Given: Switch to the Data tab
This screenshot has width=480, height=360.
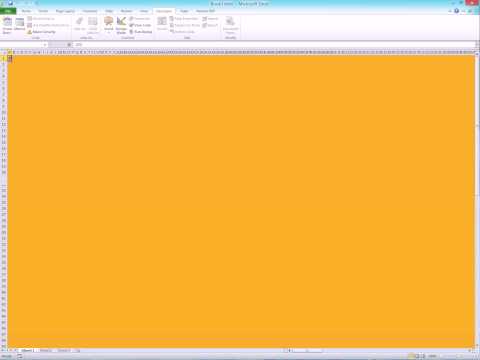Looking at the screenshot, I should pyautogui.click(x=109, y=11).
